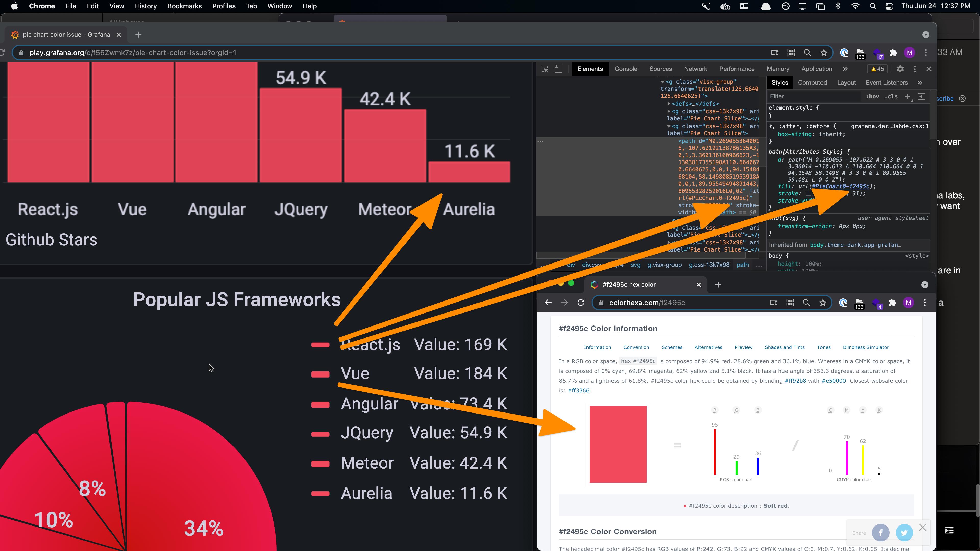Click the 45 warnings badge in DevTools
Screen dimensions: 980x551
pyautogui.click(x=877, y=69)
